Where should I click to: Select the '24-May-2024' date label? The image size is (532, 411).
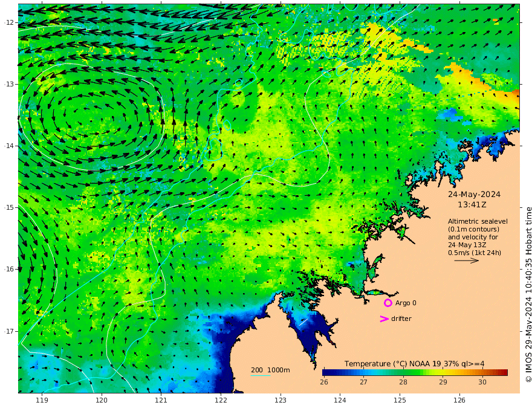coord(474,195)
